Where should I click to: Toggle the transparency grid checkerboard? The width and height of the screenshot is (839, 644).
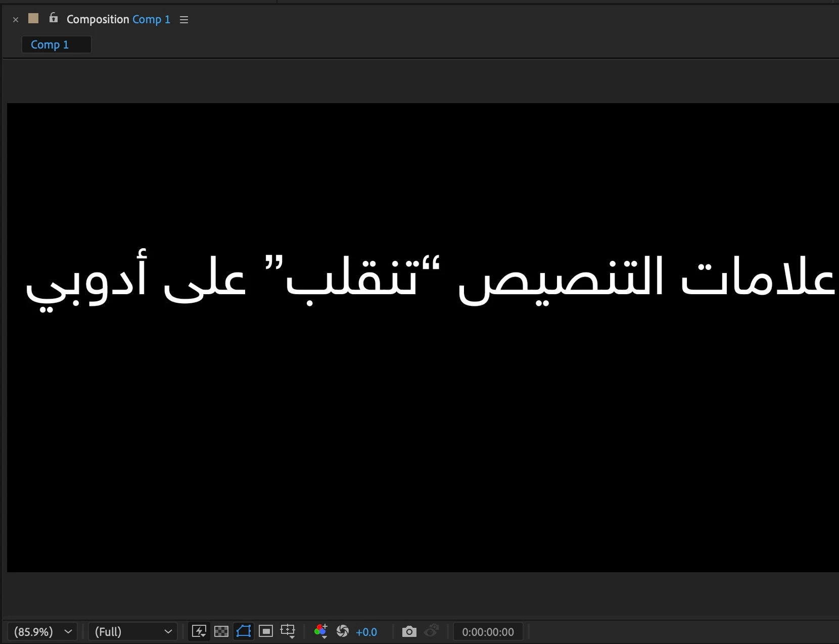[x=221, y=631]
